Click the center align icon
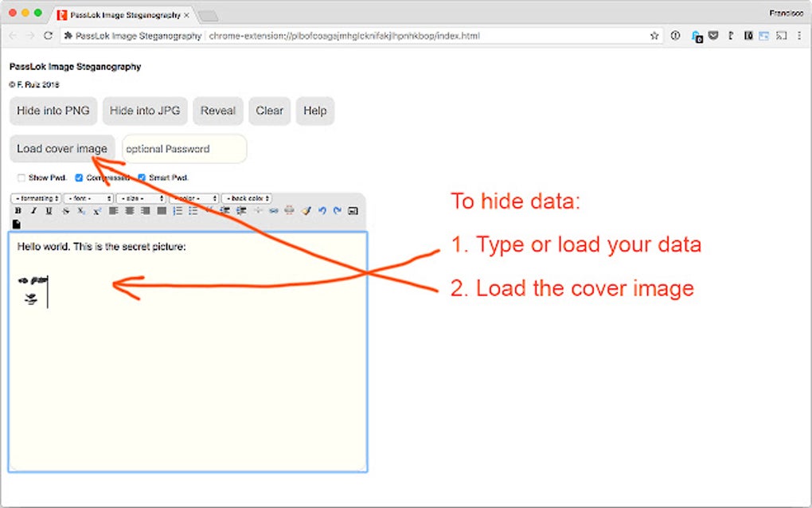 (128, 210)
